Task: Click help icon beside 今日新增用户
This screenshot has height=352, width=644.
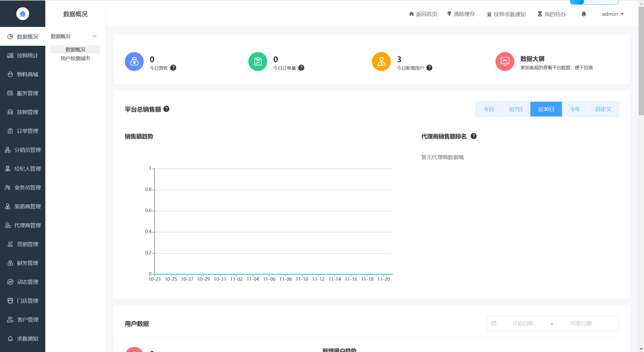Action: 429,68
